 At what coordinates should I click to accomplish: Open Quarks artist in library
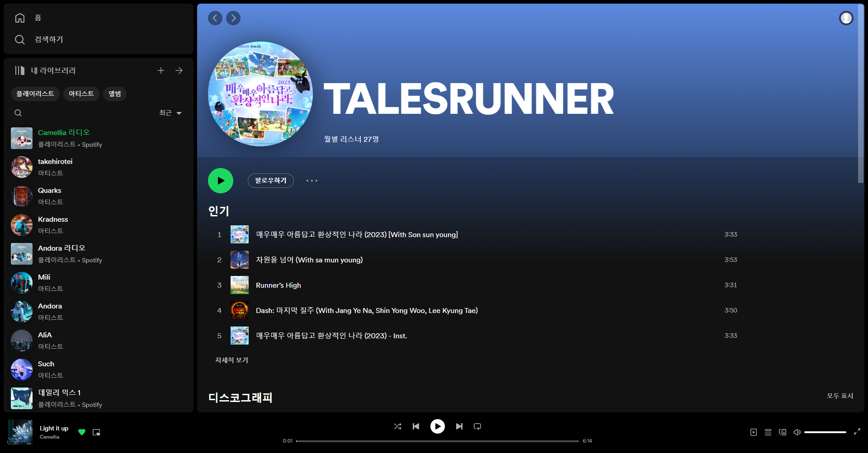point(99,196)
